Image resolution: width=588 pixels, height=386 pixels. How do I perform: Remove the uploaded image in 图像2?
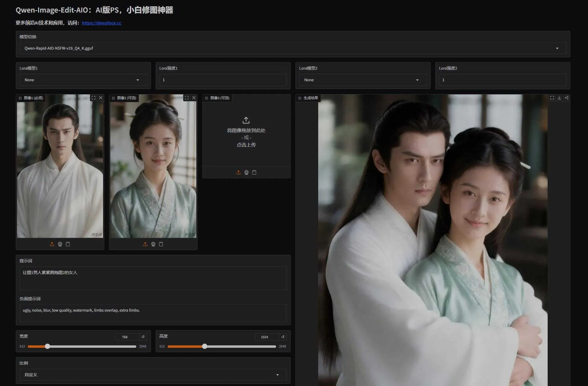pos(194,98)
